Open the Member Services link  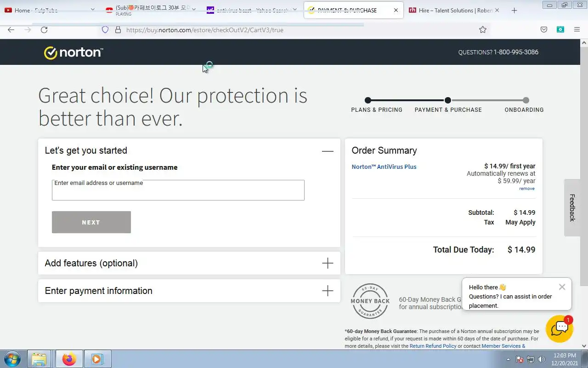503,346
